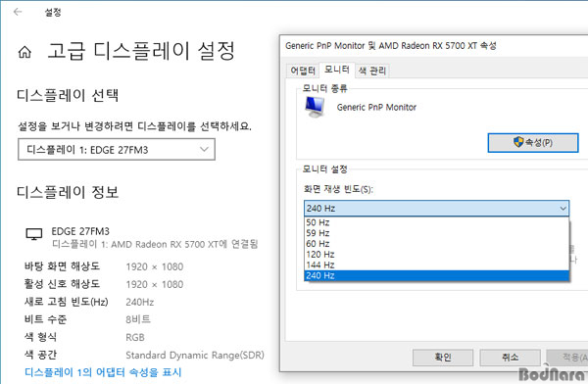The image size is (588, 384).
Task: Click the RGB color format value
Action: pyautogui.click(x=135, y=337)
